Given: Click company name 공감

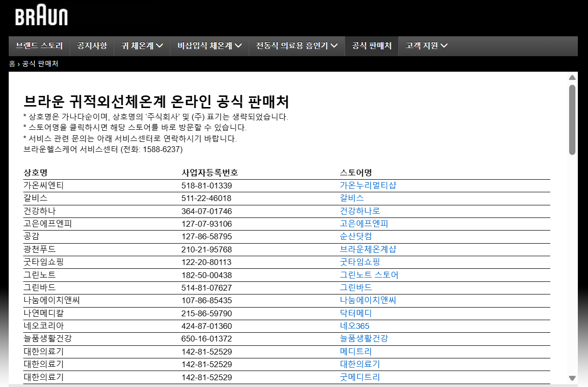Looking at the screenshot, I should click(31, 236).
